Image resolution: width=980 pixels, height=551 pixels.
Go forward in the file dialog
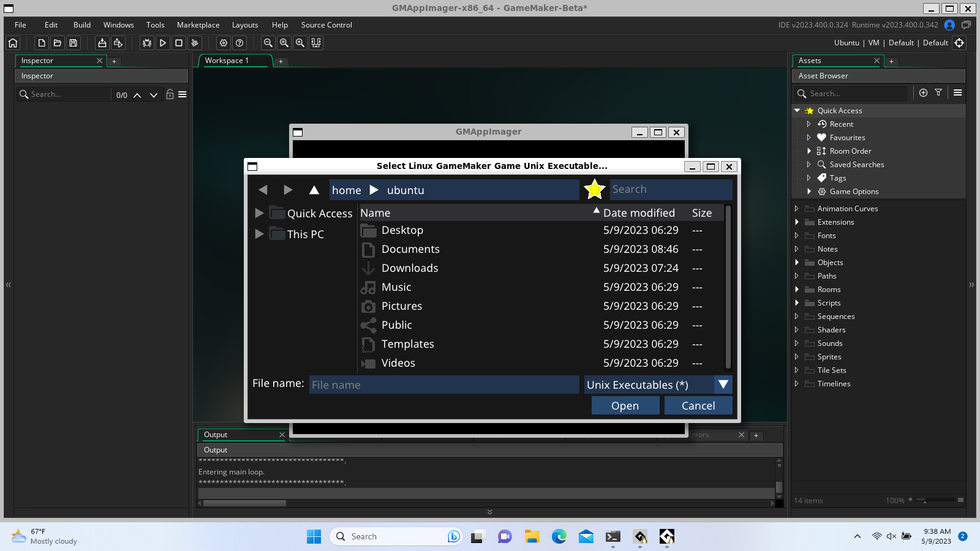288,190
